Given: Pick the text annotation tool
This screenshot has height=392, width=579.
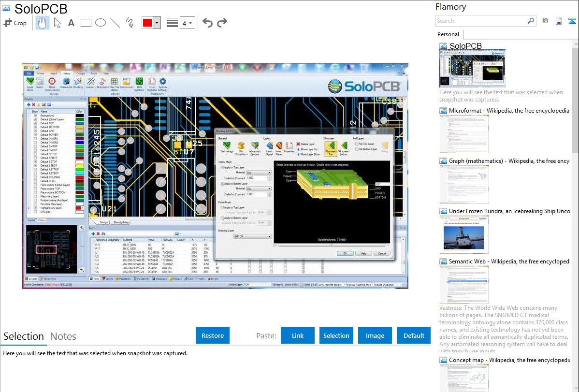Looking at the screenshot, I should point(71,23).
